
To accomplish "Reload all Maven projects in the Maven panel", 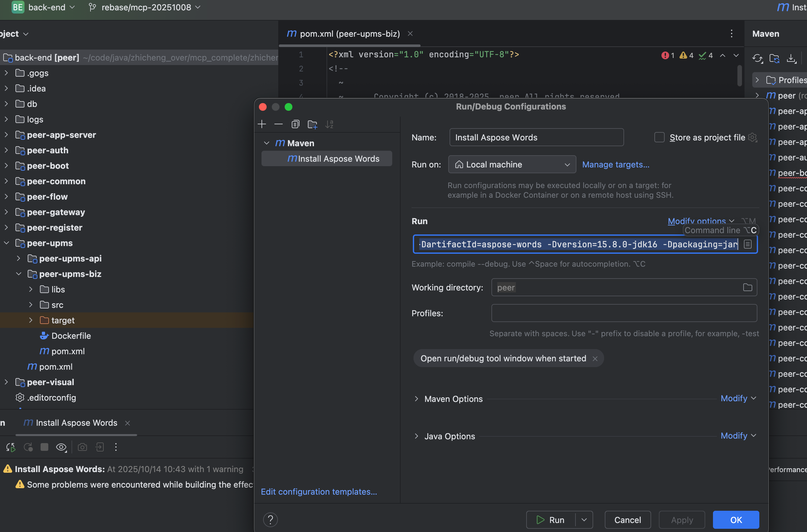I will pos(757,58).
